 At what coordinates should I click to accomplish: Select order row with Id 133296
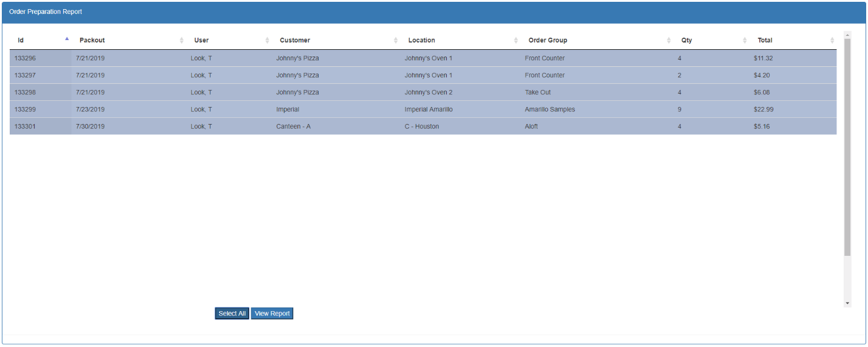click(x=423, y=58)
